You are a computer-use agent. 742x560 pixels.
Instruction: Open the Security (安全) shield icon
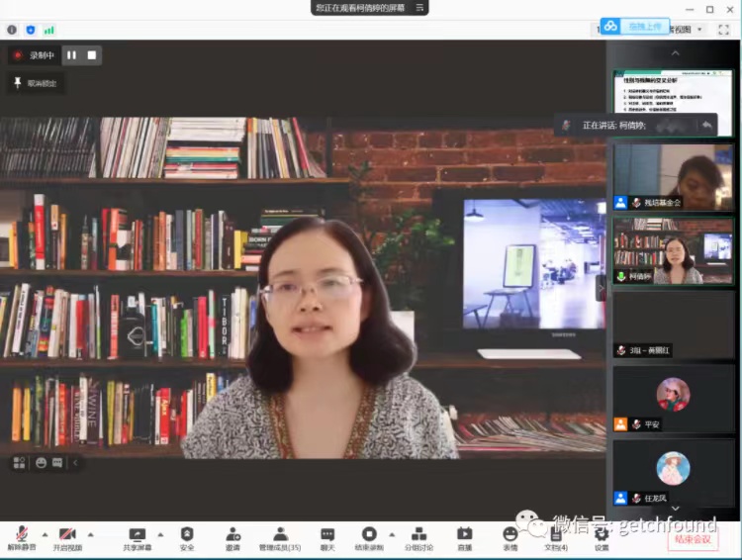pos(187,534)
